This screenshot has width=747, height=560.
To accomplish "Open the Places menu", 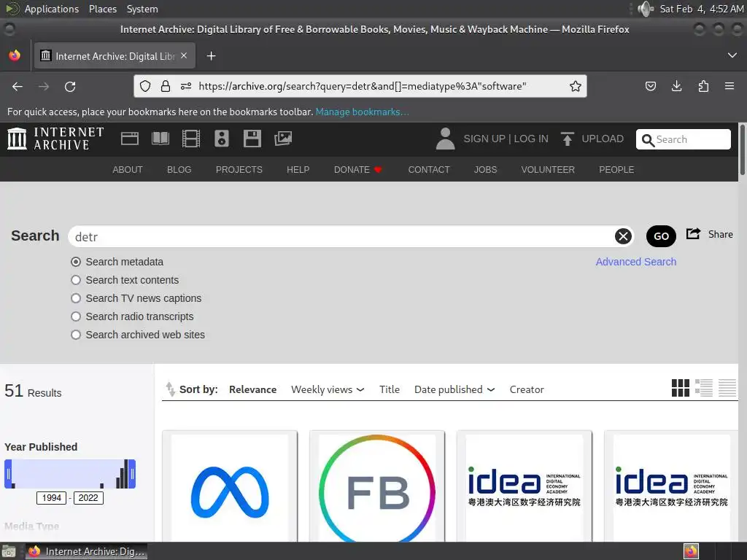I will pos(102,9).
